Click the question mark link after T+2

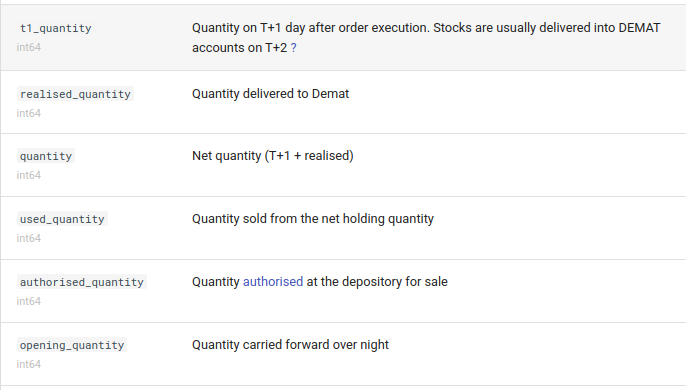pyautogui.click(x=294, y=48)
